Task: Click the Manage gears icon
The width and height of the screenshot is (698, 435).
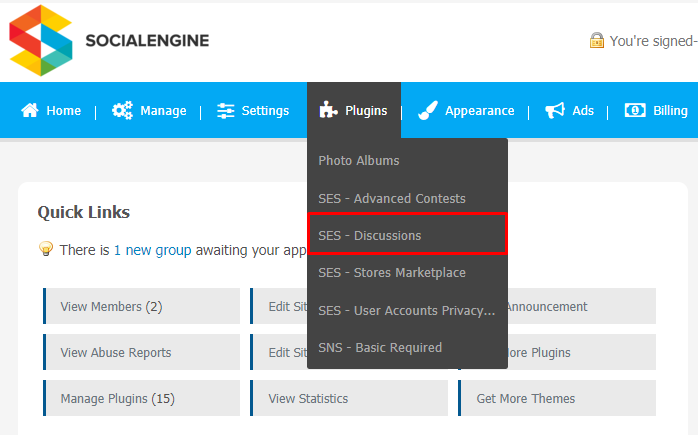Action: click(122, 110)
